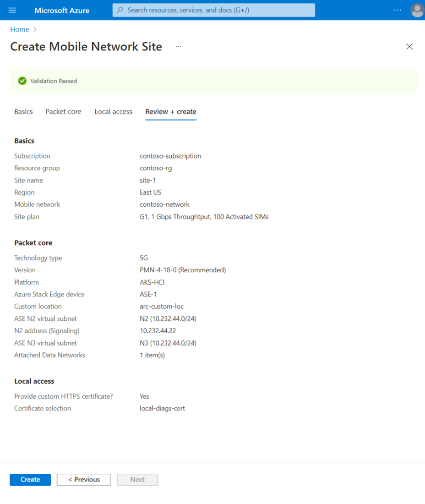Click the search magnifier icon
Viewport: 425px width, 504px height.
coord(120,10)
